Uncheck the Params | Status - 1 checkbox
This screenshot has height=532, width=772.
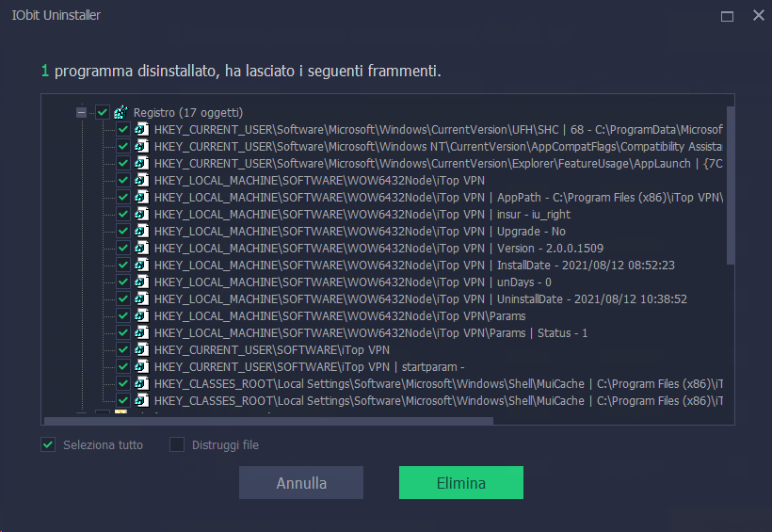pos(123,333)
